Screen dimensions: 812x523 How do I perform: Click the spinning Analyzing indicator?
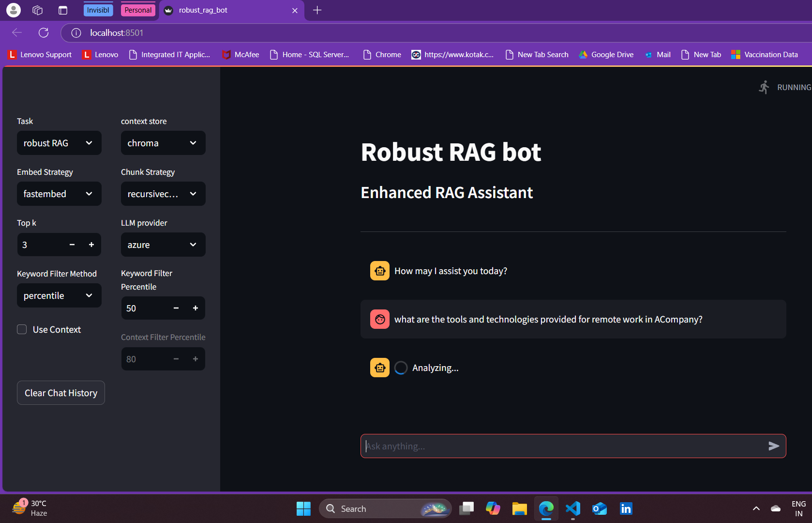tap(401, 368)
